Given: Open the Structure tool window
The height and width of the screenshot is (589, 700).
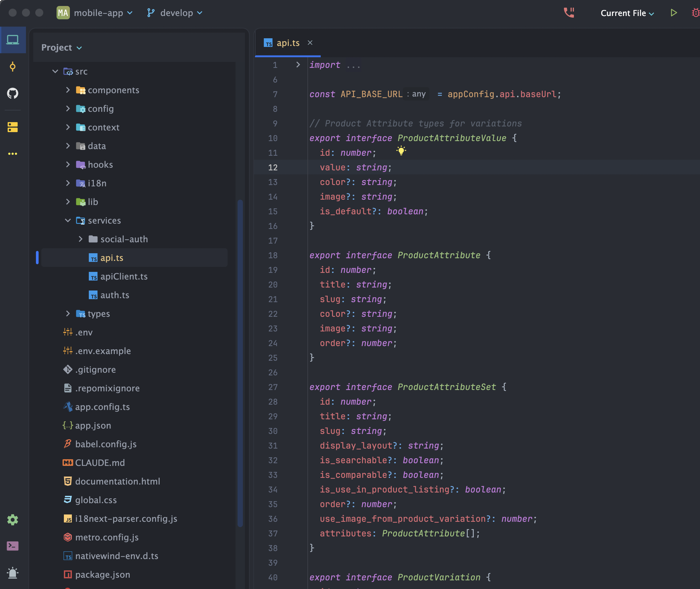Looking at the screenshot, I should tap(13, 127).
